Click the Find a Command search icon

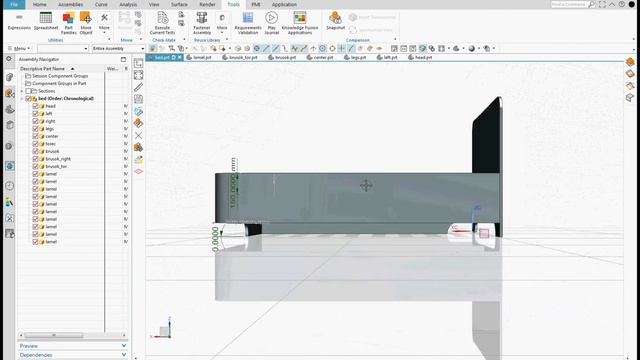[591, 4]
